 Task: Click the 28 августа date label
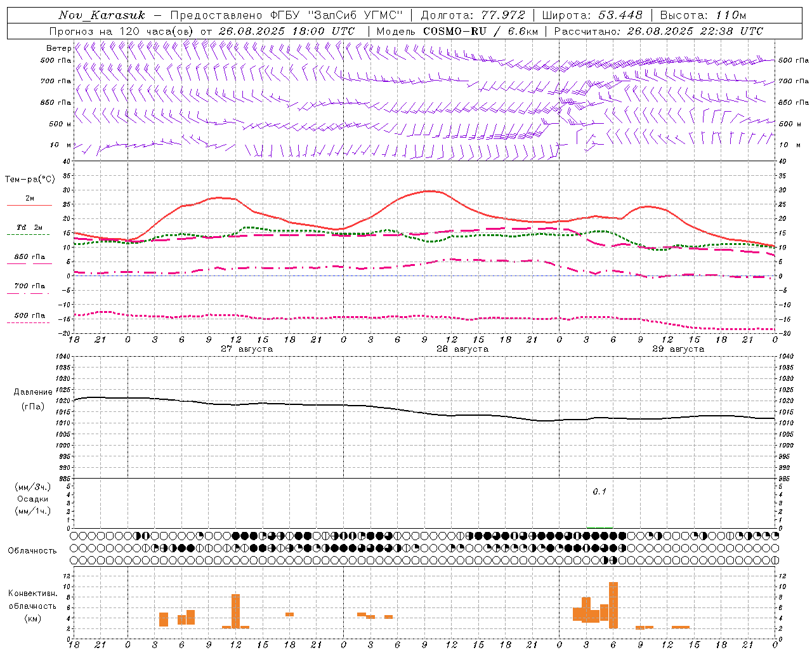[462, 349]
